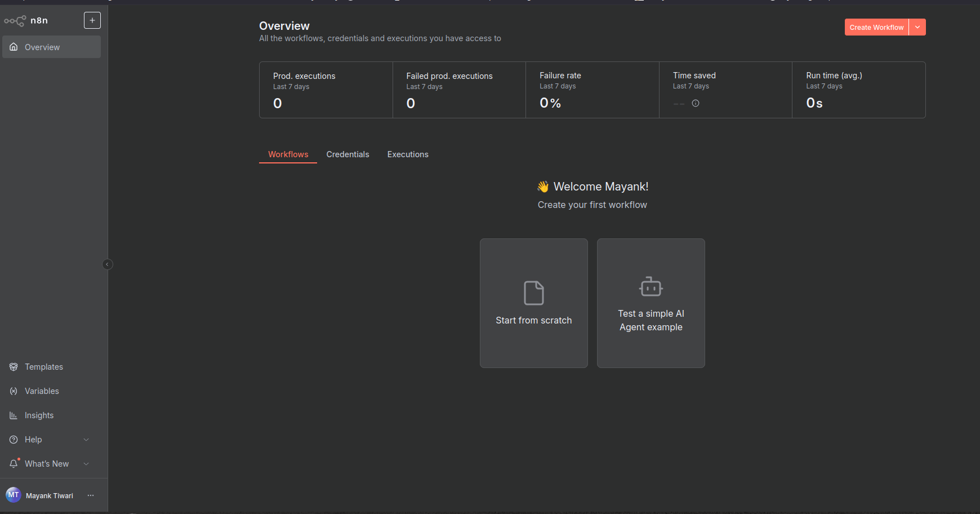Click the n8n logo in the sidebar
The width and height of the screenshot is (980, 514).
[x=15, y=20]
